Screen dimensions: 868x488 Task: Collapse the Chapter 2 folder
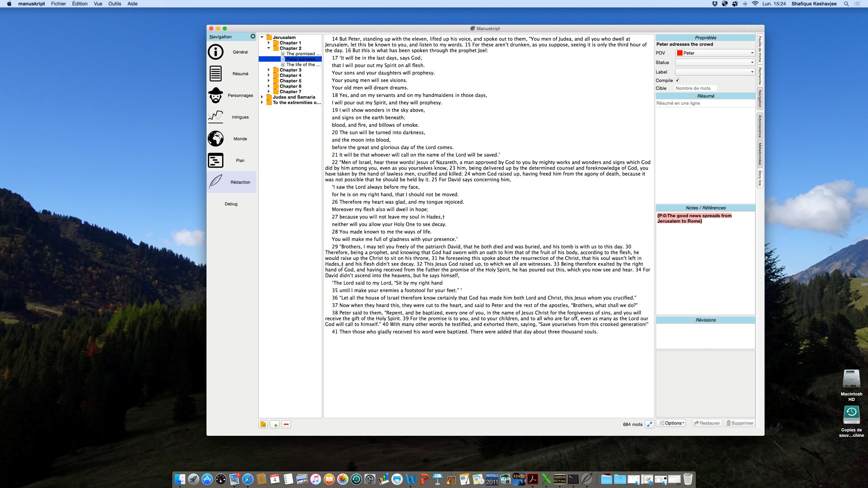(x=269, y=48)
